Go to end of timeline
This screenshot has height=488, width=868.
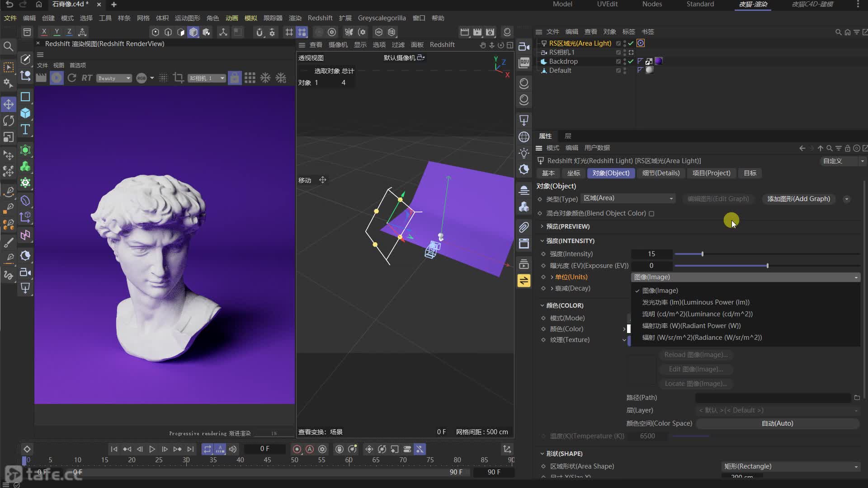pyautogui.click(x=190, y=449)
